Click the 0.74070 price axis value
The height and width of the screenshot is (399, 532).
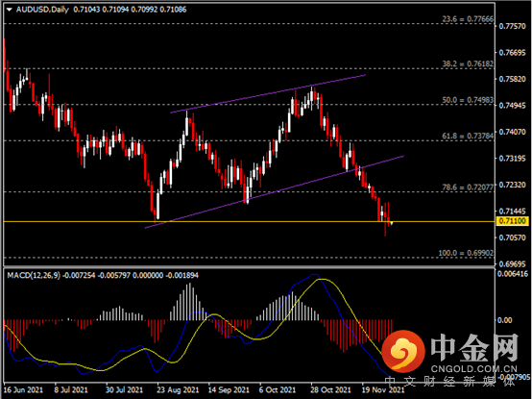click(513, 132)
